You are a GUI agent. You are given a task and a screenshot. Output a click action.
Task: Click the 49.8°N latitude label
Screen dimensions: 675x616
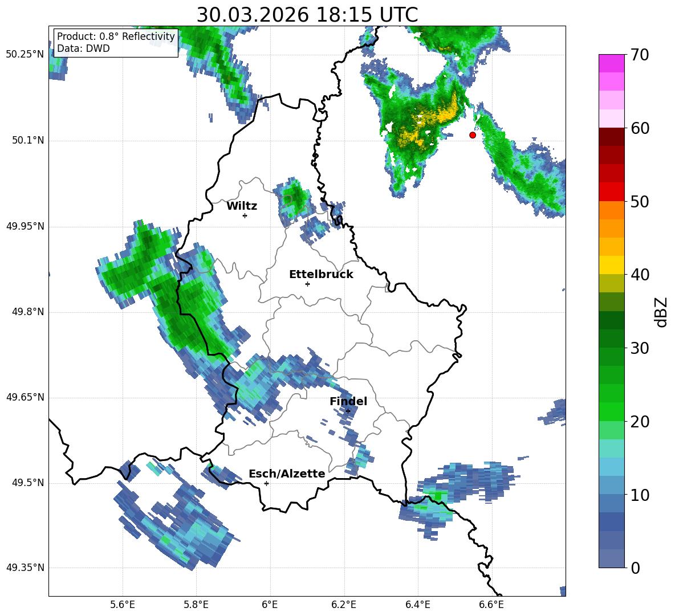coord(27,312)
